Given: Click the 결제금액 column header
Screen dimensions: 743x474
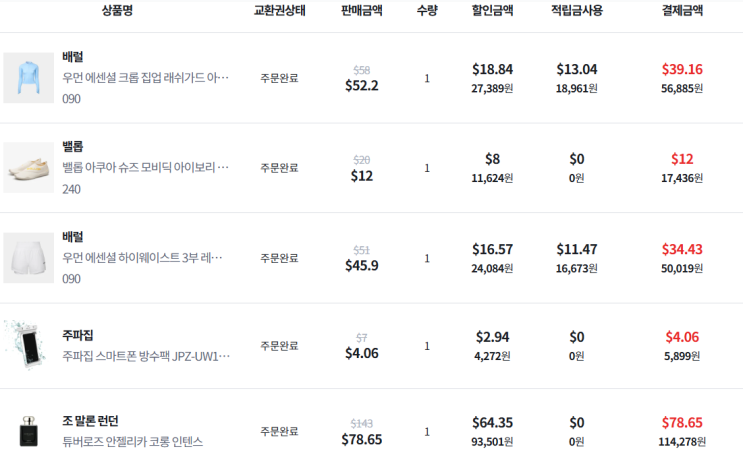Looking at the screenshot, I should pos(682,11).
